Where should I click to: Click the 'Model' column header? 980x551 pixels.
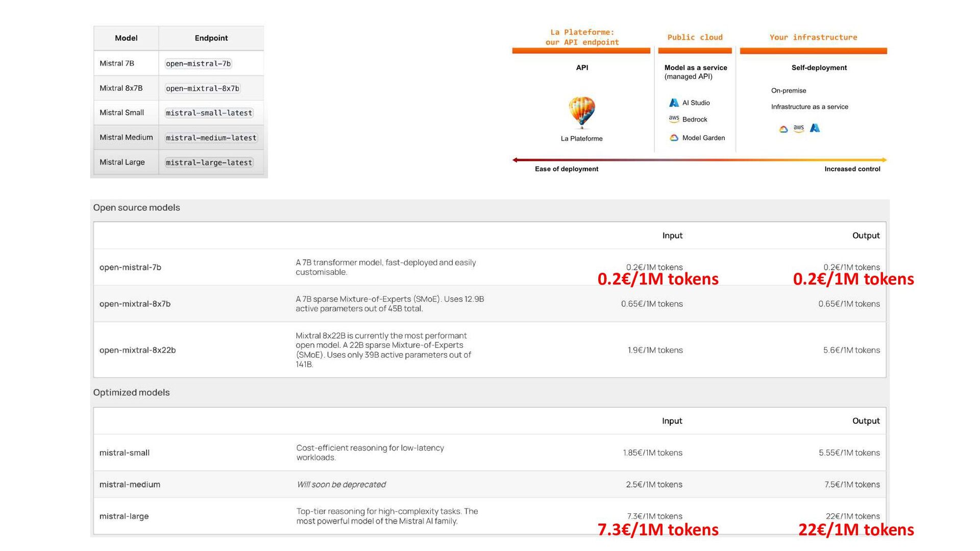[x=126, y=38]
